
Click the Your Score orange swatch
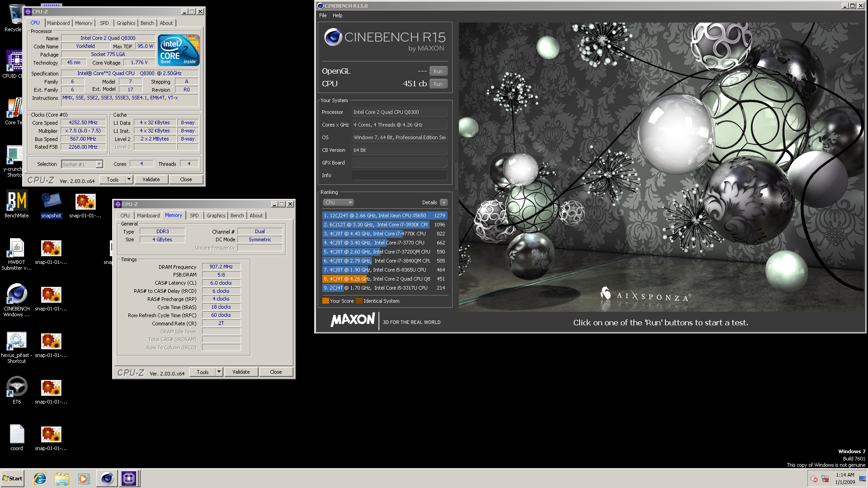coord(325,301)
